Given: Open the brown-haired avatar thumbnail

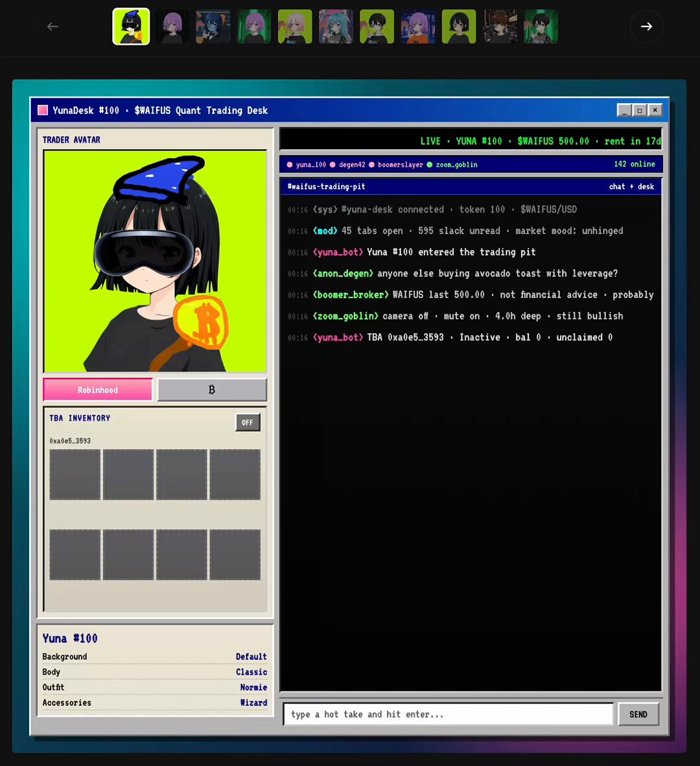Looking at the screenshot, I should [500, 27].
